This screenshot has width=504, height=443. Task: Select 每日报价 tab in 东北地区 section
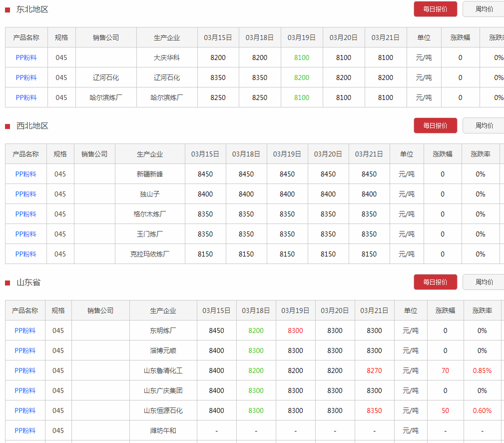(x=435, y=9)
